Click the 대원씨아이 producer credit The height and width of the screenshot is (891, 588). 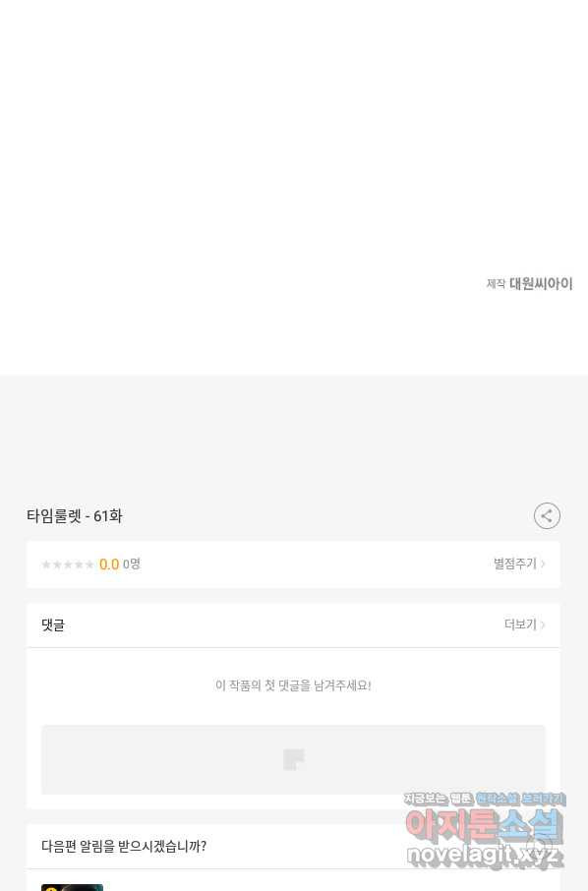tap(541, 283)
